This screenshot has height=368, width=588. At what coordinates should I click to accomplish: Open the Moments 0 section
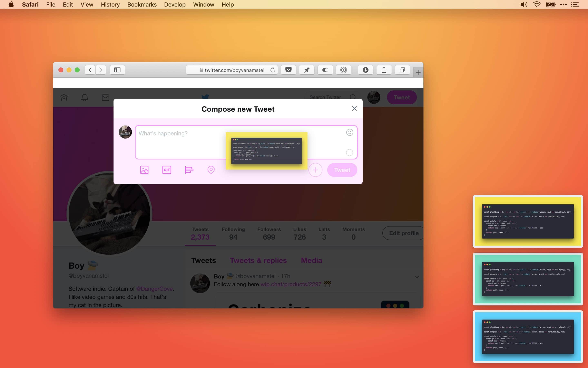(x=354, y=234)
